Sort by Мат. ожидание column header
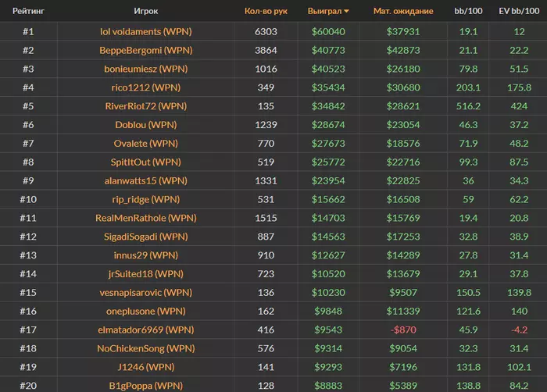 402,12
